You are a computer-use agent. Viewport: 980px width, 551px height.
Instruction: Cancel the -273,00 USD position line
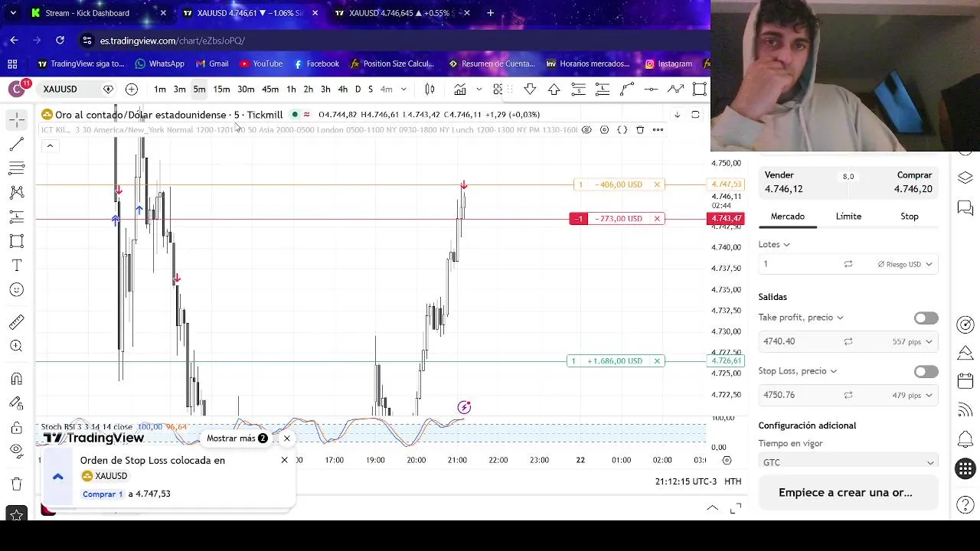click(657, 219)
